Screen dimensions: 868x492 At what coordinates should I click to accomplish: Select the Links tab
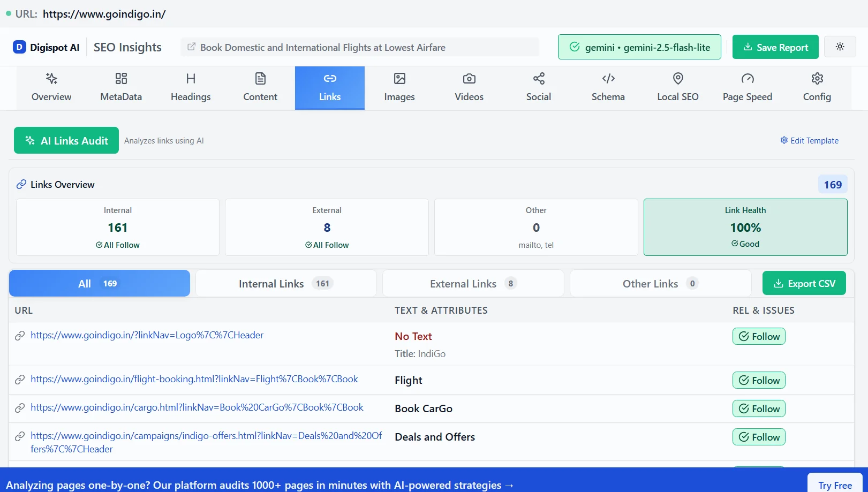[330, 88]
